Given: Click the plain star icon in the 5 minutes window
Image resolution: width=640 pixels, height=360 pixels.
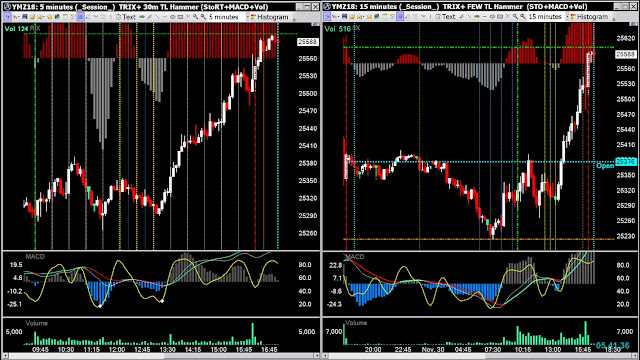Looking at the screenshot, I should pos(49,17).
